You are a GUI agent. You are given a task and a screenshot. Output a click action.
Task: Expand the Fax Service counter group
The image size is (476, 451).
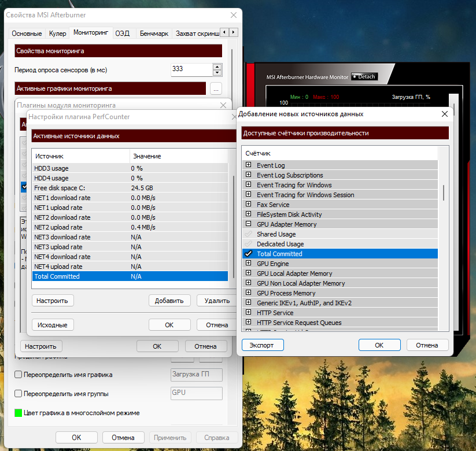pos(248,204)
